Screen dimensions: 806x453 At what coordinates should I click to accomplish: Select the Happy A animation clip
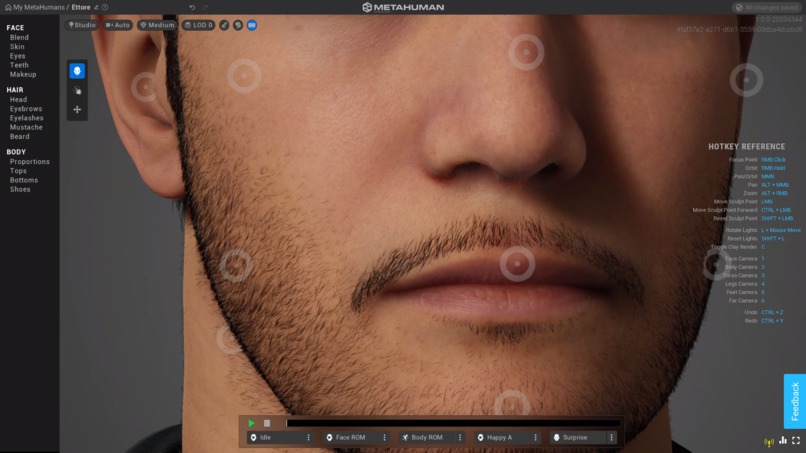502,438
